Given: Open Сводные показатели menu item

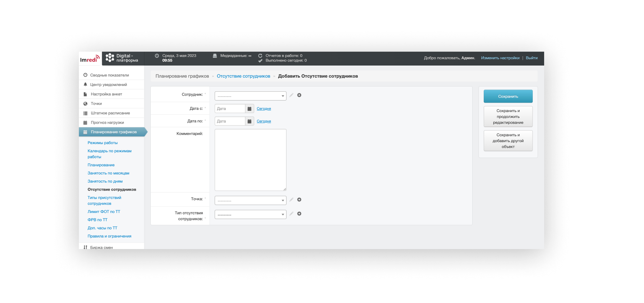Looking at the screenshot, I should [111, 75].
